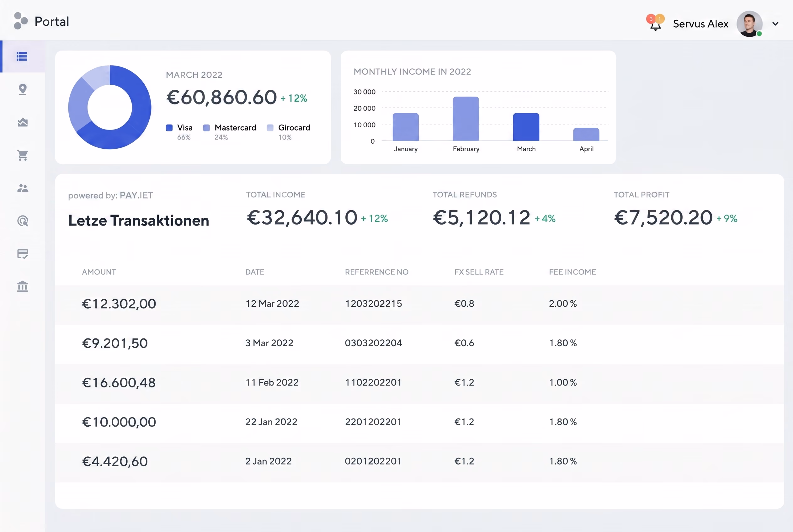Expand the user menu chevron
The image size is (793, 532).
[775, 24]
